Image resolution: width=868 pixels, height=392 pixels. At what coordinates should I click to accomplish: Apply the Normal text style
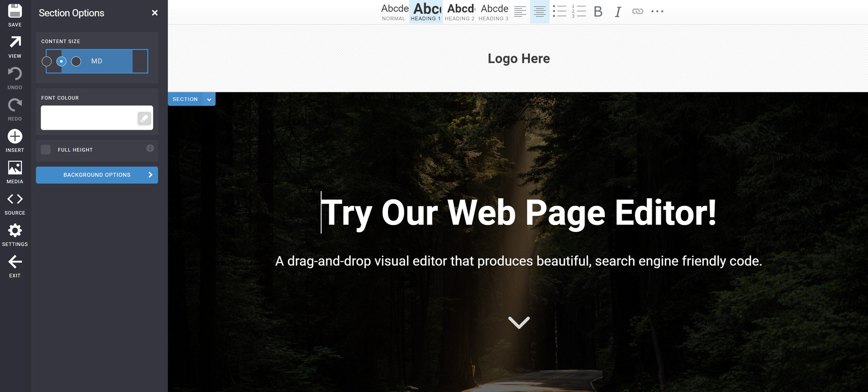click(x=394, y=11)
